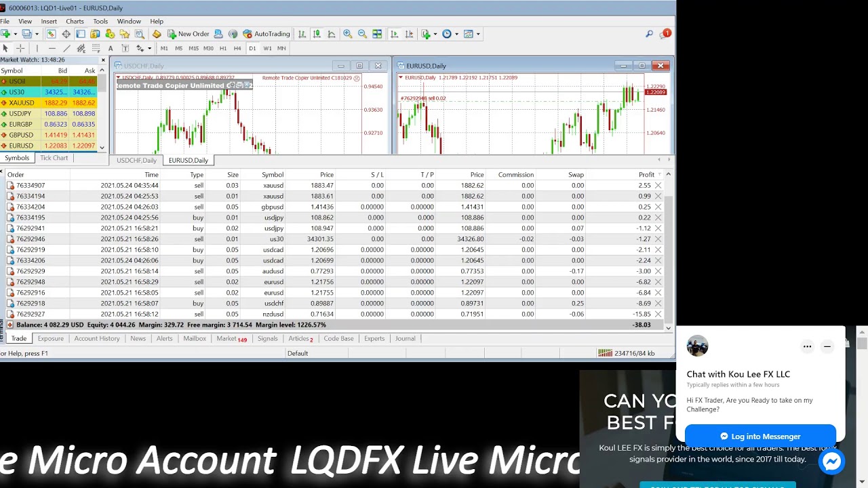Viewport: 868px width, 488px height.
Task: Open the File menu
Action: [x=5, y=21]
